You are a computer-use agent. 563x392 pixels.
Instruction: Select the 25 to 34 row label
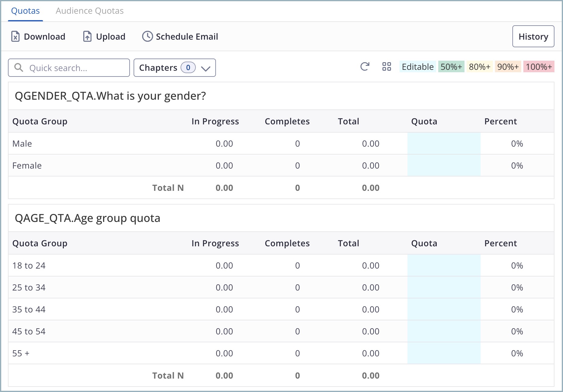tap(29, 287)
